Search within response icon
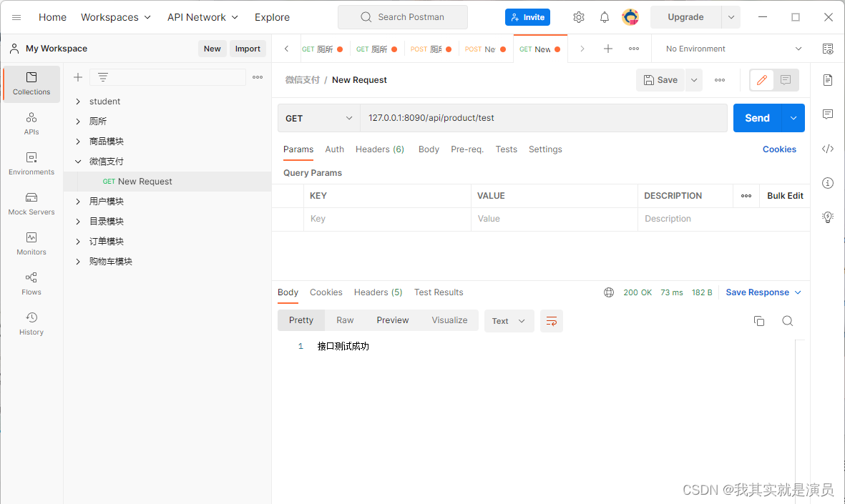This screenshot has width=845, height=504. (787, 321)
